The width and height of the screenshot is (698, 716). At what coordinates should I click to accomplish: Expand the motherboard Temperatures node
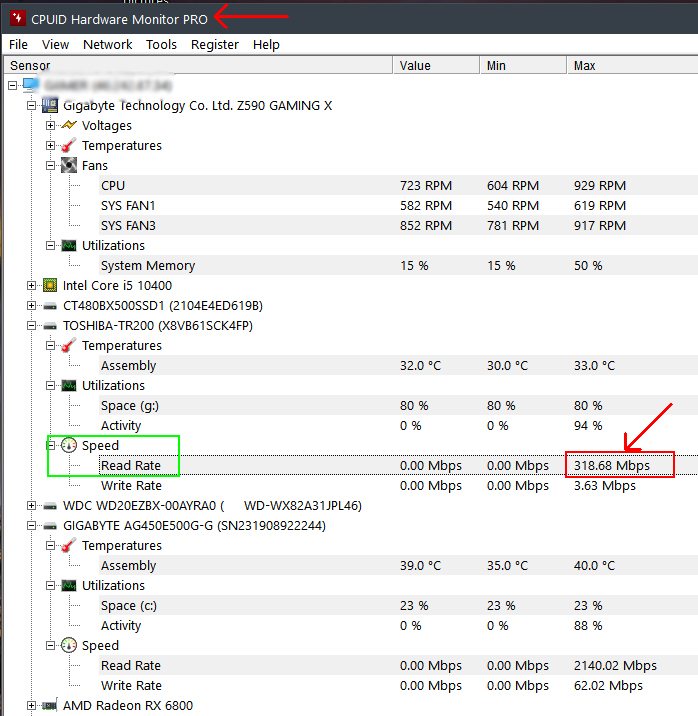click(50, 146)
